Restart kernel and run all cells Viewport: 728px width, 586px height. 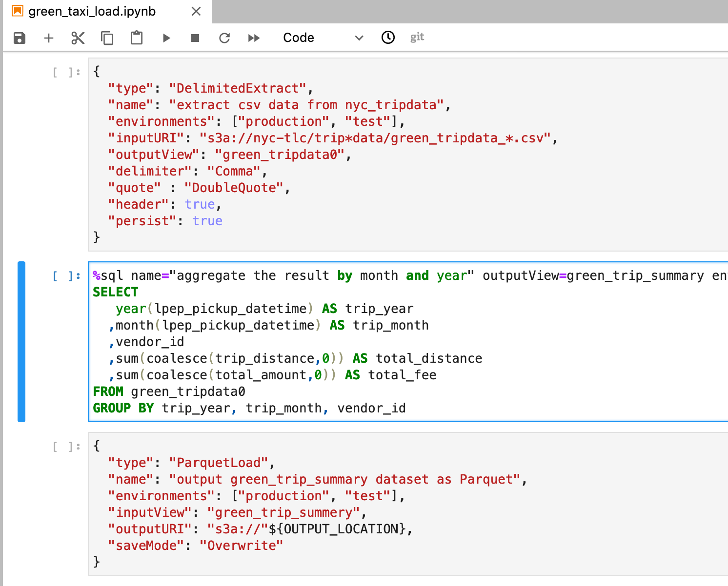(254, 38)
